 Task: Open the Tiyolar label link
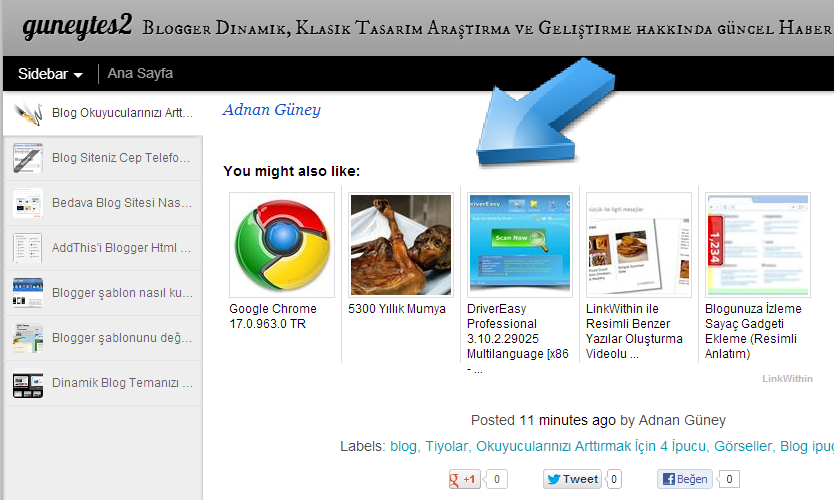click(446, 446)
